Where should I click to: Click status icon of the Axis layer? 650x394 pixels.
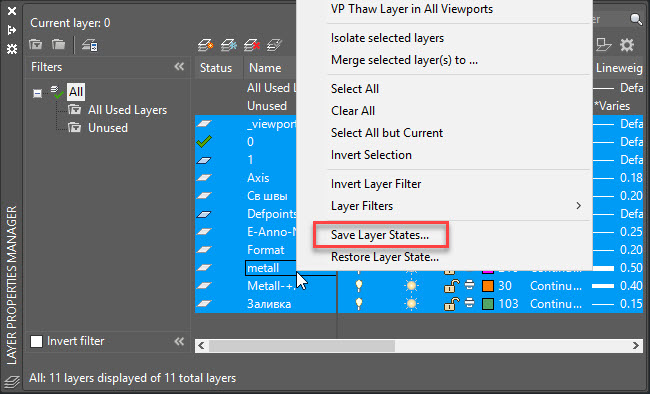click(204, 178)
